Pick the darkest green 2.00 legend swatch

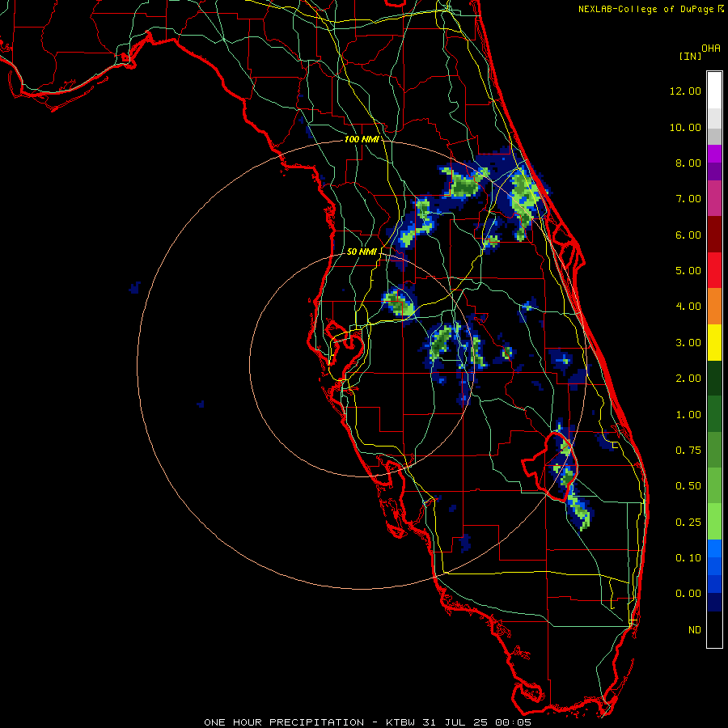(x=714, y=379)
